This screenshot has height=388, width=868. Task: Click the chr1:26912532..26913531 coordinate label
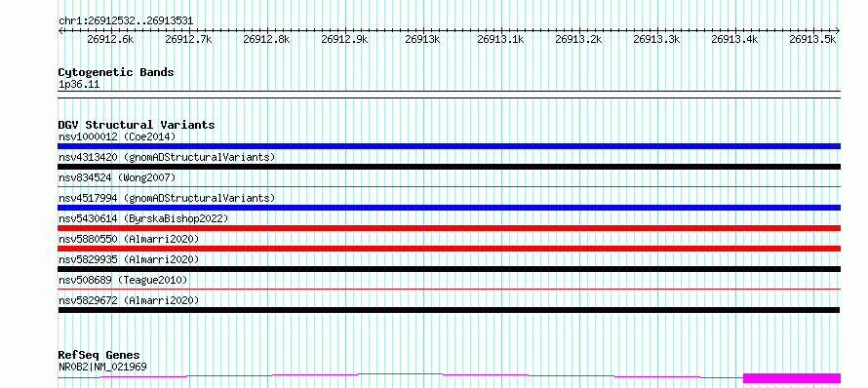[x=126, y=21]
